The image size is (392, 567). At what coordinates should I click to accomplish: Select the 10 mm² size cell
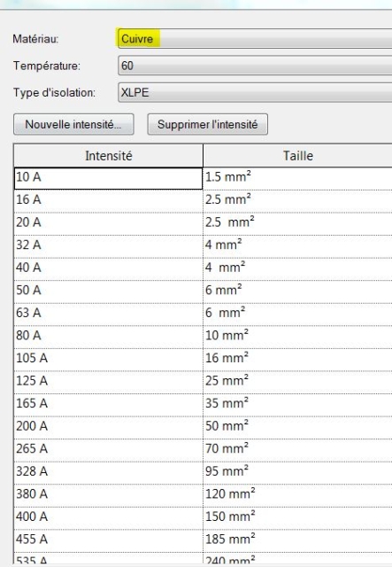pos(297,337)
